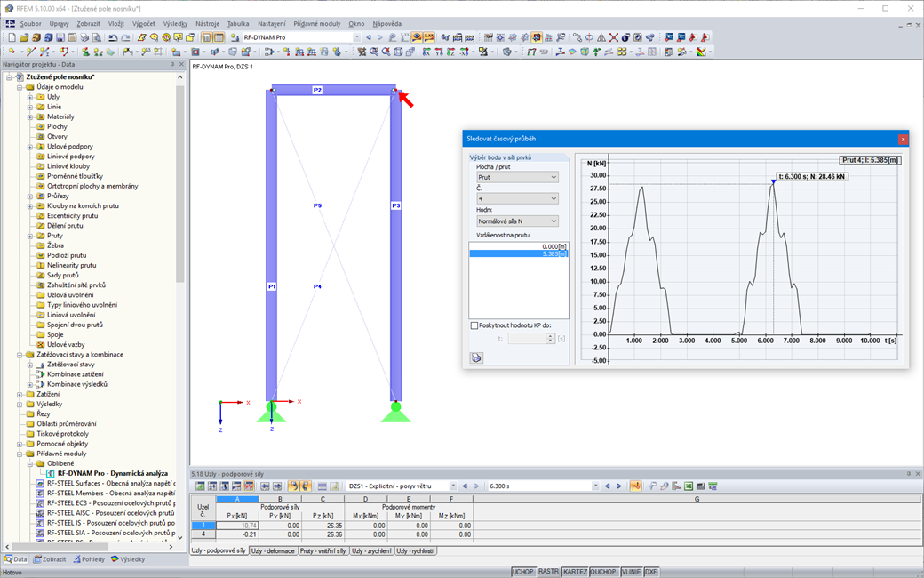Click the view in Y direction icon

(439, 52)
